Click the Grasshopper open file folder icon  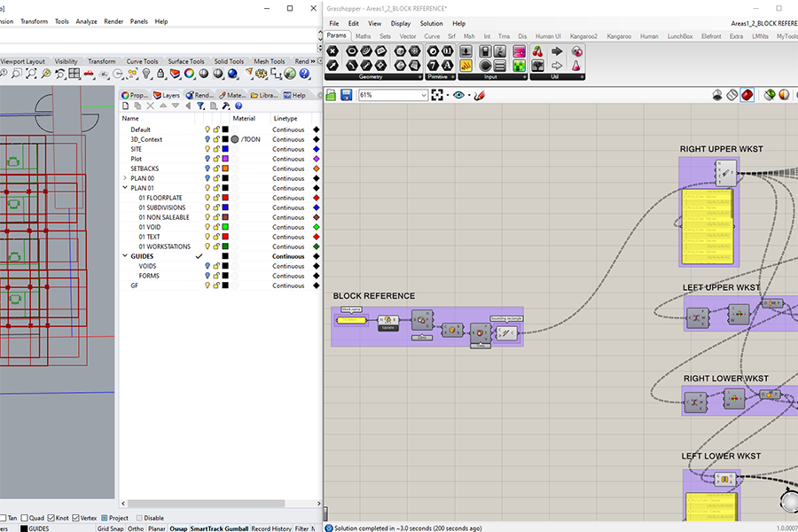tap(331, 95)
